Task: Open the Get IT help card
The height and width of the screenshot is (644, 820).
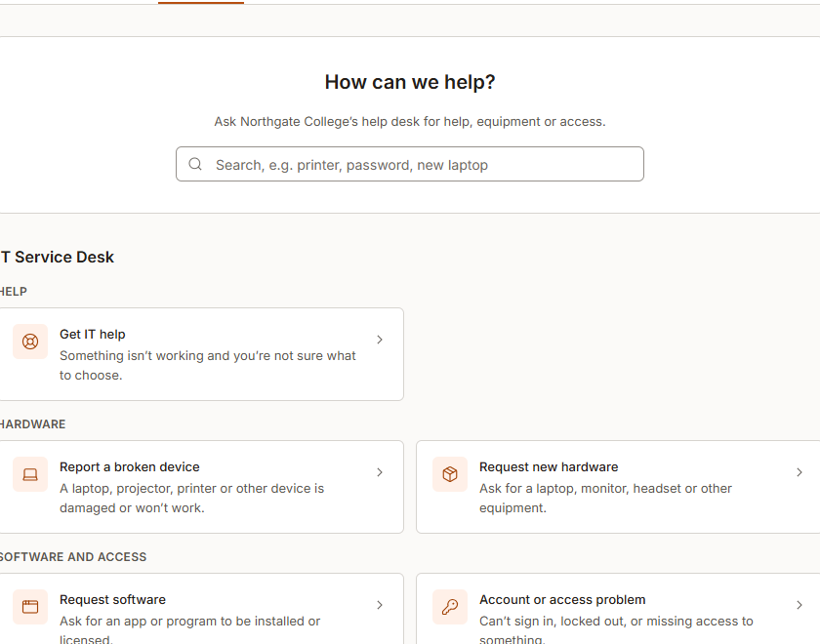Action: click(200, 354)
